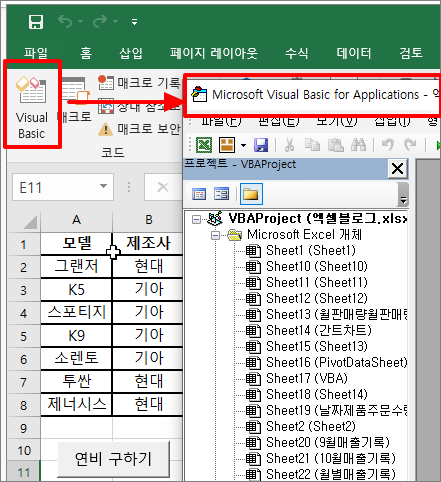Close the 프로젝트 - VBAProject panel
Viewport: 441px width, 482px height.
pyautogui.click(x=398, y=169)
